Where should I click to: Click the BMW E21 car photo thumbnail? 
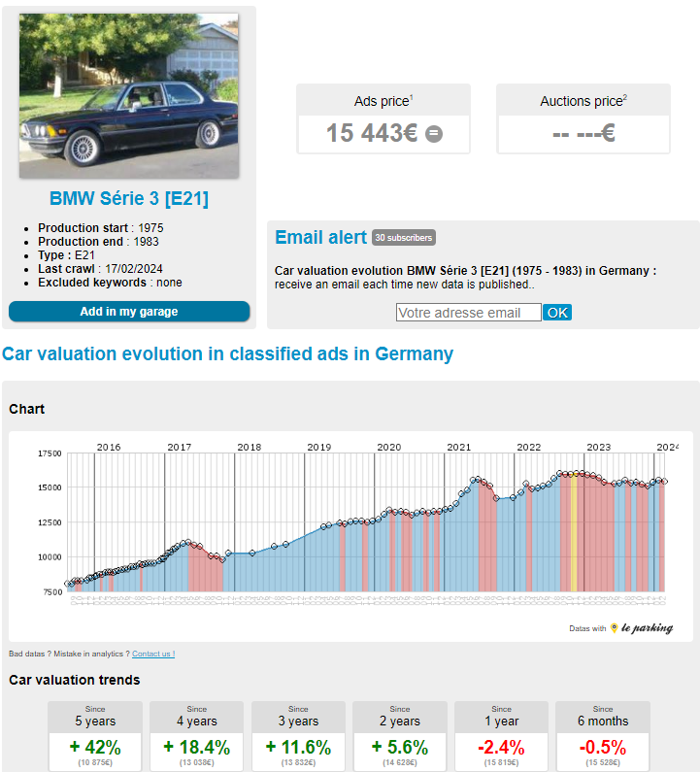(129, 95)
